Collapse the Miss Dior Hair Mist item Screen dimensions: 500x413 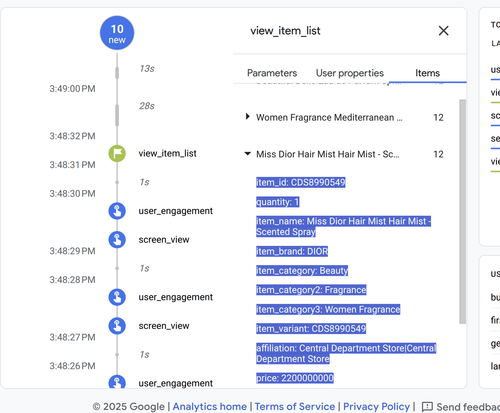pos(247,154)
